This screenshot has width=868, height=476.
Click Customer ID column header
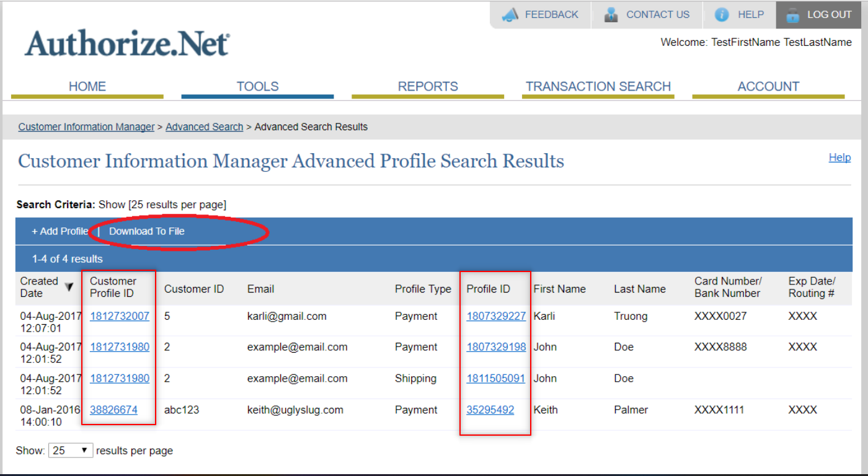coord(194,289)
